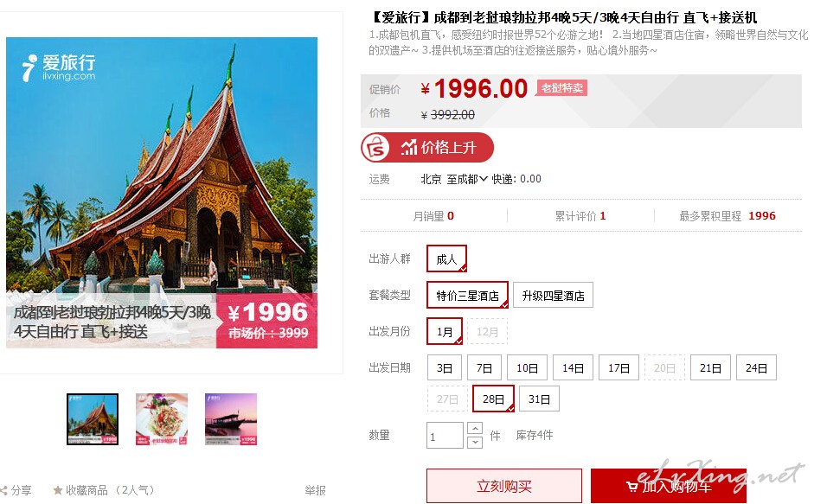The height and width of the screenshot is (504, 814).
Task: Choose the 14日 departure date
Action: point(573,367)
